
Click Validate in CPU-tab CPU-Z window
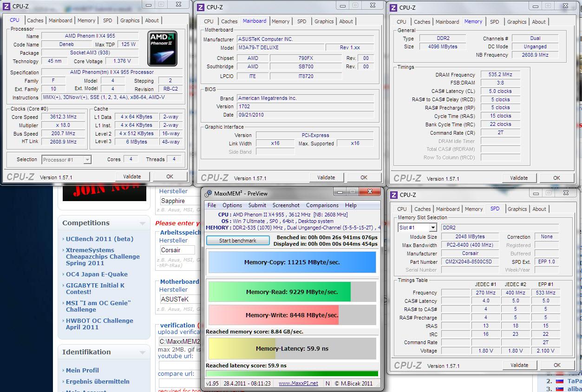132,176
